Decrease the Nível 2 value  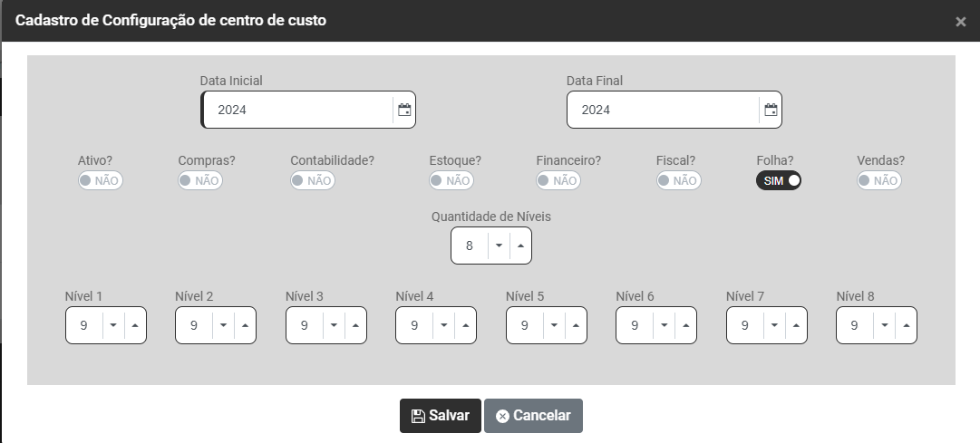[x=223, y=326]
